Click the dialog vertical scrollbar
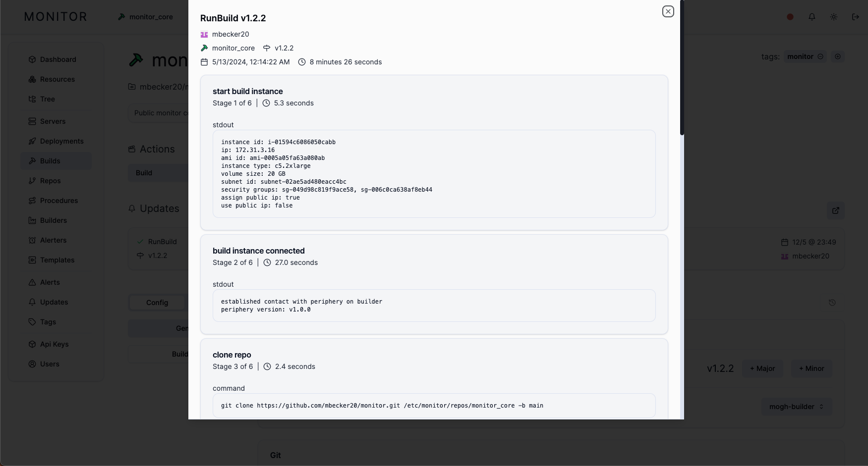868x466 pixels. 682,67
